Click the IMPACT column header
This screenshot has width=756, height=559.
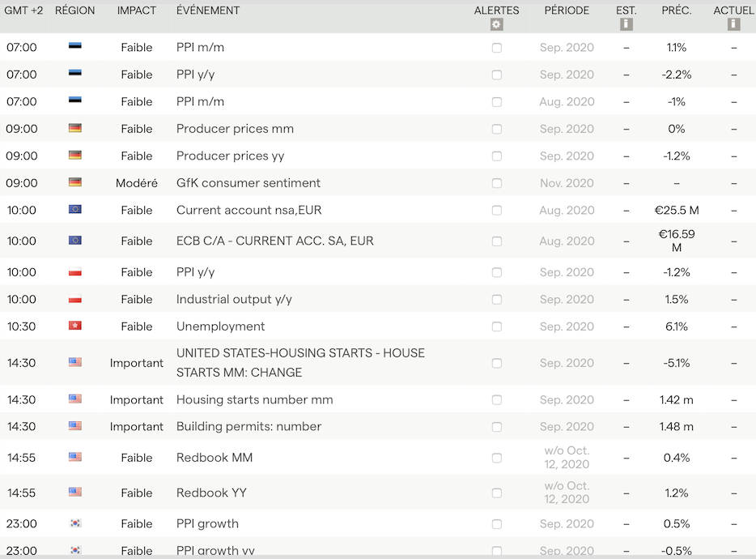click(x=137, y=11)
